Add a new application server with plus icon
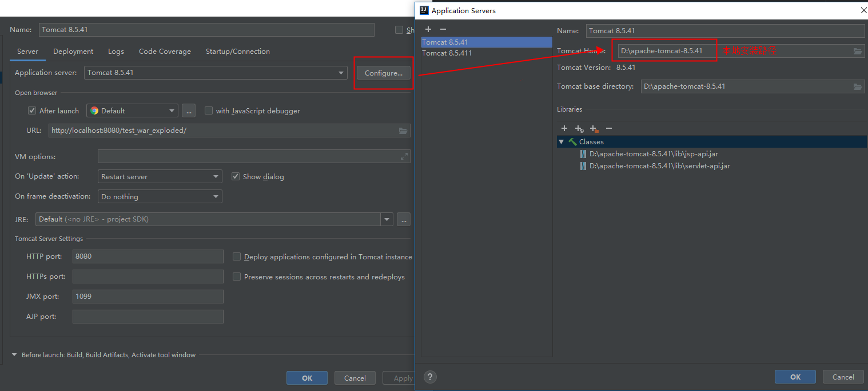 [x=428, y=29]
